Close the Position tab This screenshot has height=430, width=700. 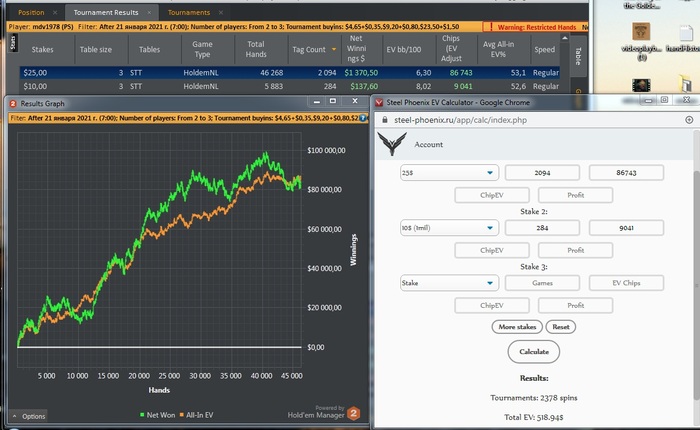coord(55,13)
